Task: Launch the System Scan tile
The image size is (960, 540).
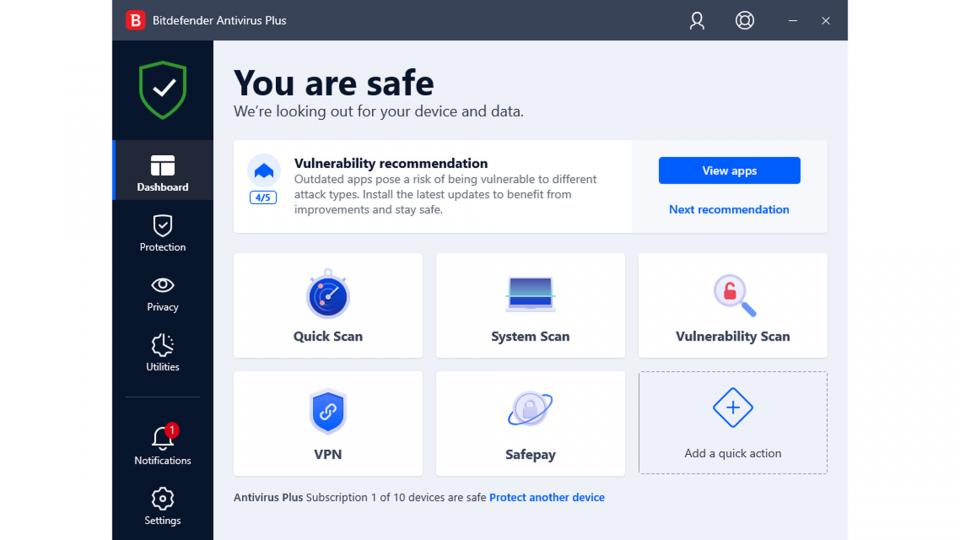Action: pos(530,306)
